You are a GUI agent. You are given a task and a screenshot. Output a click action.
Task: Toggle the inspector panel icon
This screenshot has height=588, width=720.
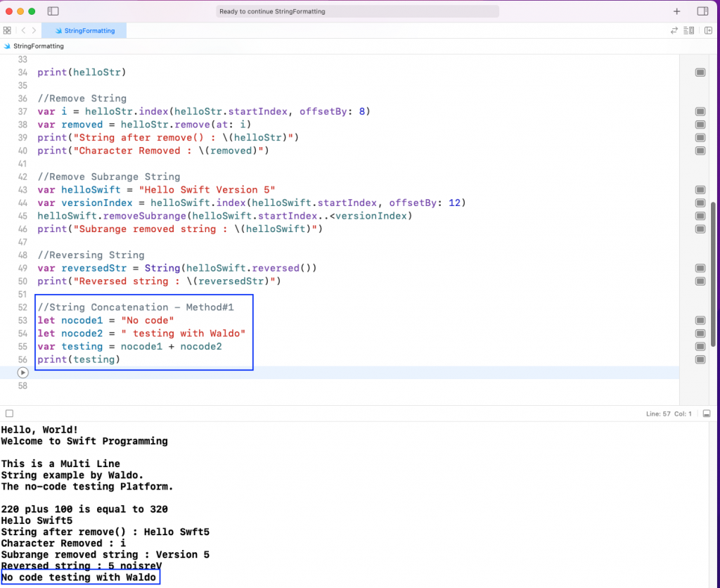point(702,11)
